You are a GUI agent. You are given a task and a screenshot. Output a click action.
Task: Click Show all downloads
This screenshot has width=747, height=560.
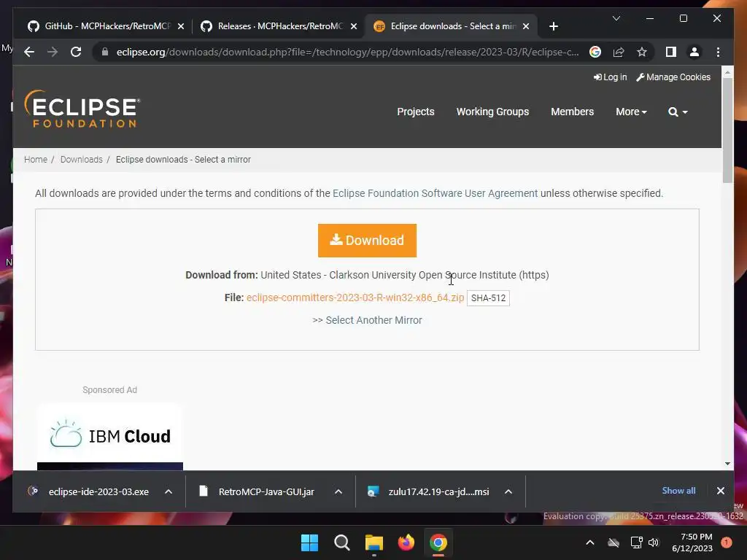click(x=678, y=491)
